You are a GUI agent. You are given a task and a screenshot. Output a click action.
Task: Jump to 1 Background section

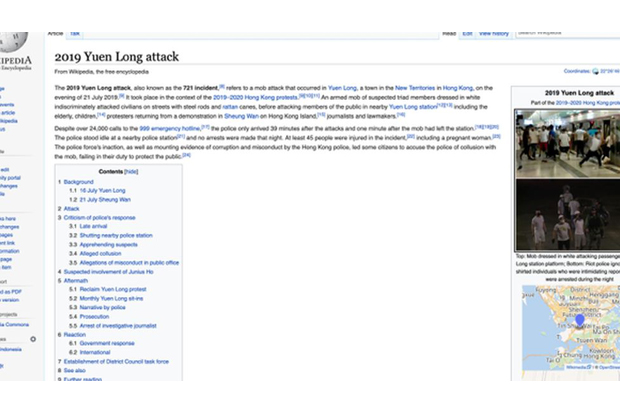[78, 182]
